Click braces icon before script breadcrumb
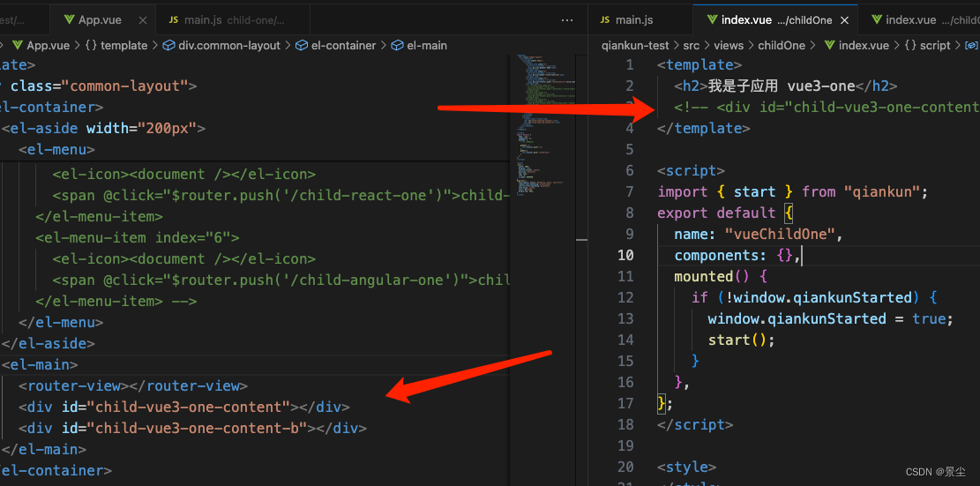 tap(910, 46)
